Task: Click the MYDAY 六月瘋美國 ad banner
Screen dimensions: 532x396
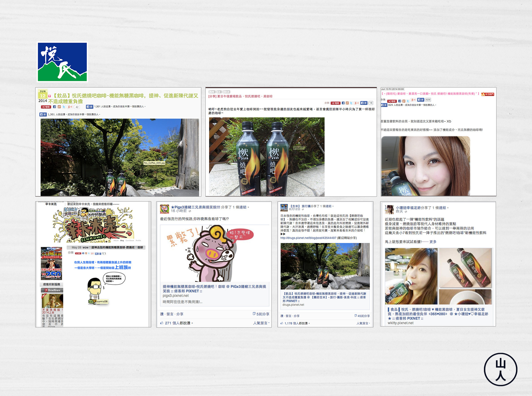Action: pos(51,263)
